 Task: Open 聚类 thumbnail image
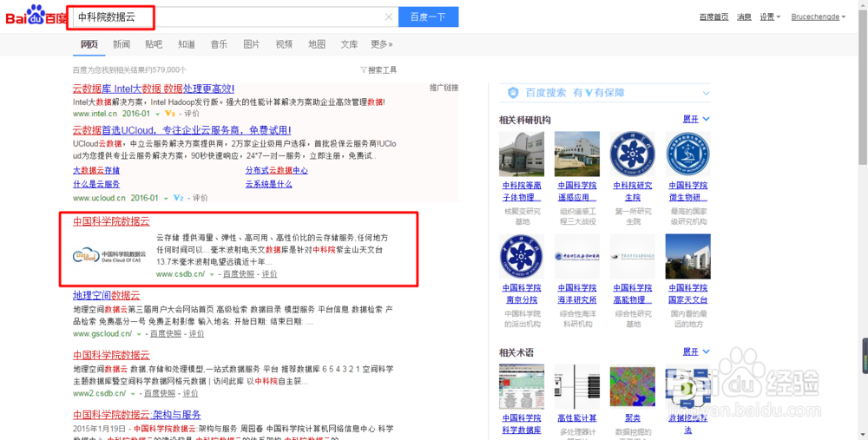click(632, 386)
